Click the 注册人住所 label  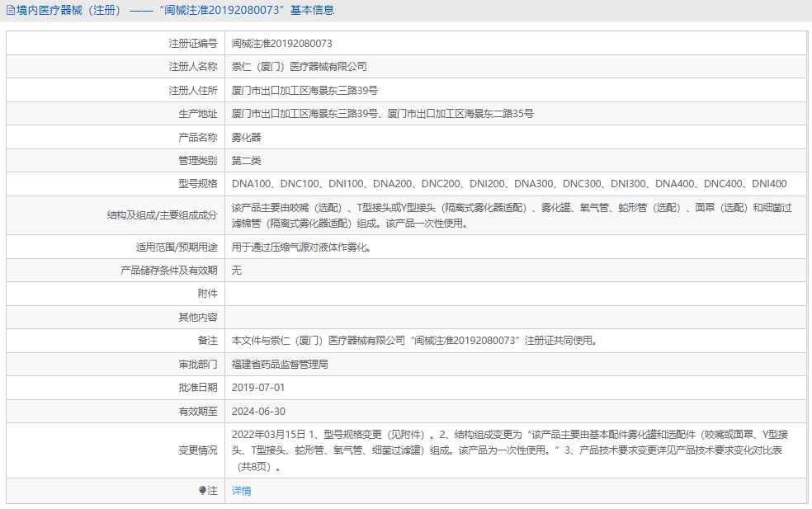tap(193, 91)
